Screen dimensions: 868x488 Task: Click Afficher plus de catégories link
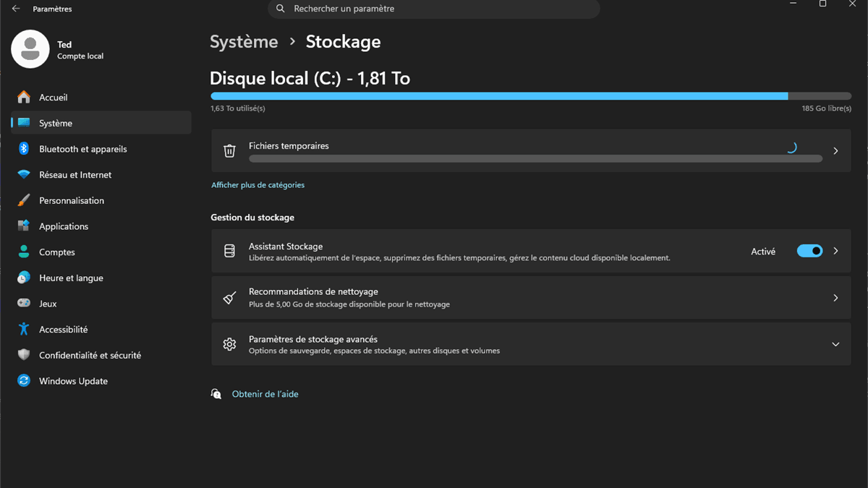point(258,185)
